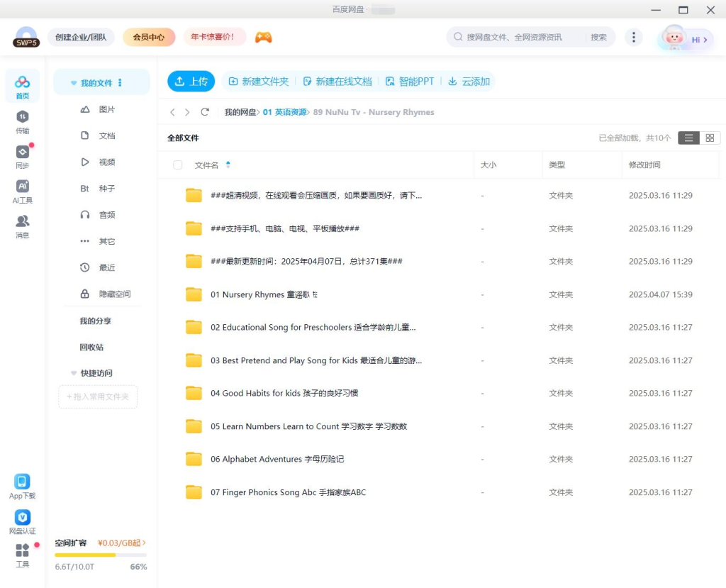Collapse the 快捷访问 section
Viewport: 726px width, 588px height.
click(74, 373)
